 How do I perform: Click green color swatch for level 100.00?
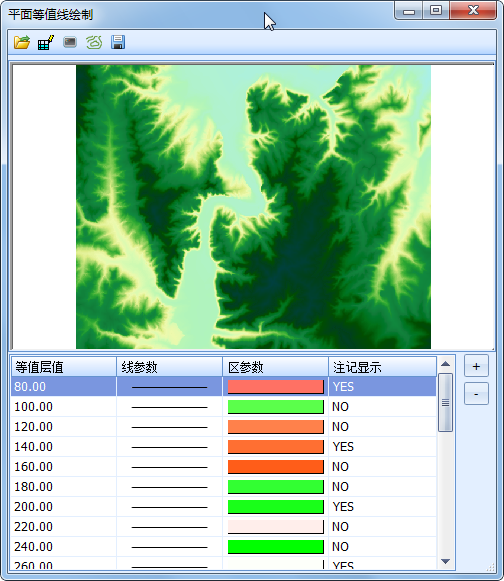coord(275,407)
